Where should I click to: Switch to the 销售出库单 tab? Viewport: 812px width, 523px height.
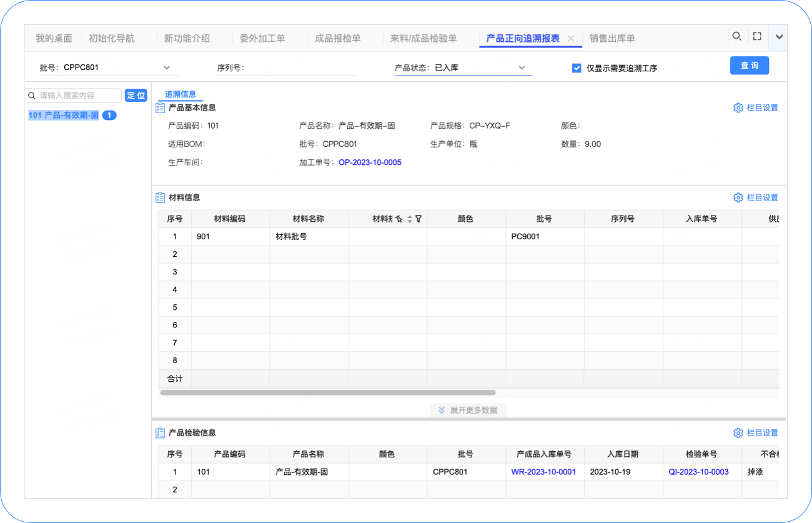[612, 39]
